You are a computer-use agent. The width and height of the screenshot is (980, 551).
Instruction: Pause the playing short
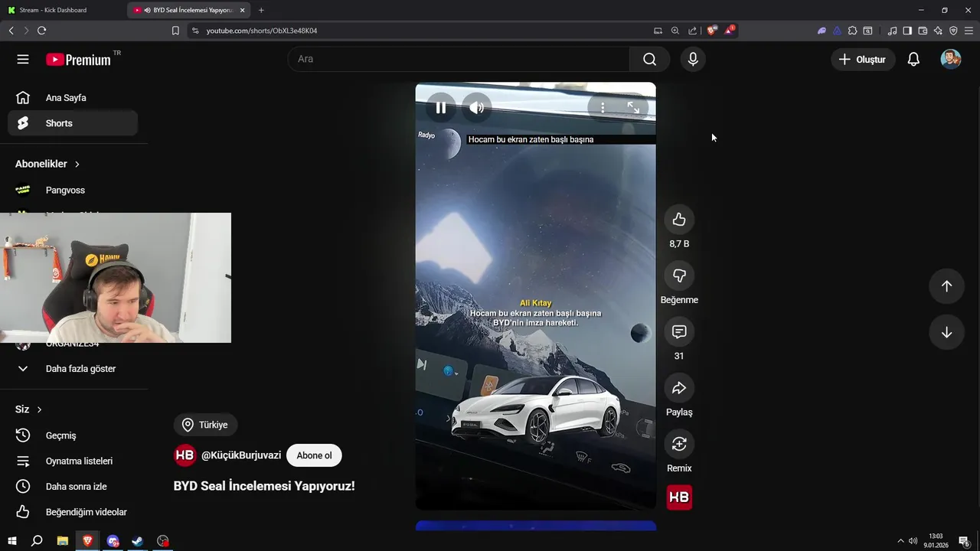(x=441, y=108)
